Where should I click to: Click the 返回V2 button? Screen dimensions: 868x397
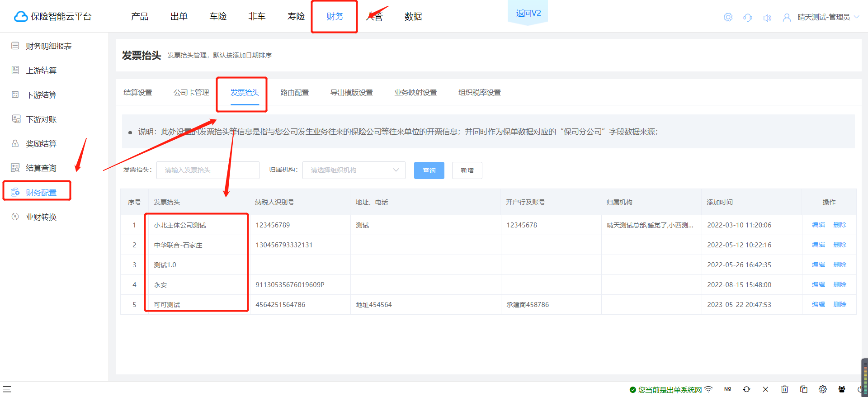pos(528,13)
